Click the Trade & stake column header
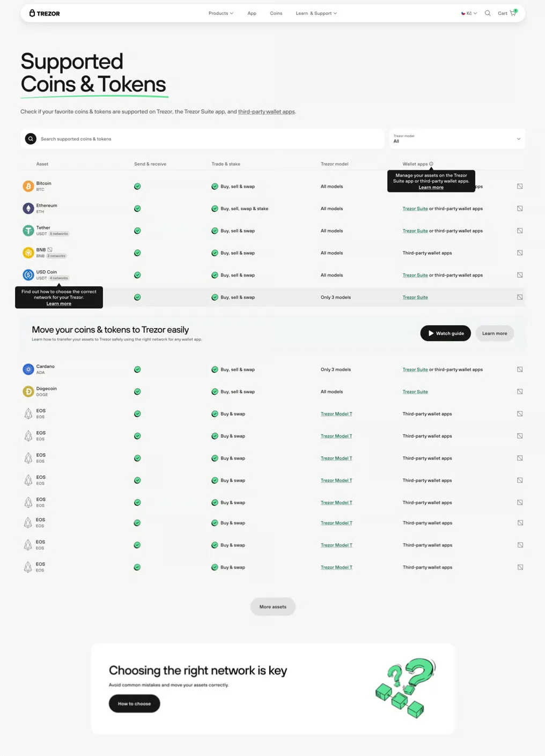545x756 pixels. point(226,164)
